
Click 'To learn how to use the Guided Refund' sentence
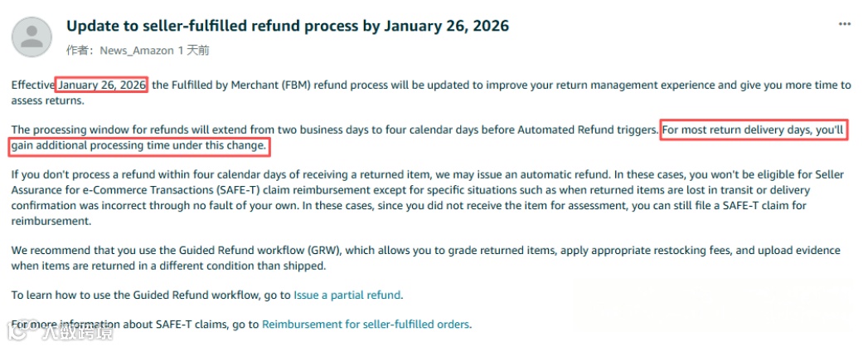pyautogui.click(x=151, y=295)
